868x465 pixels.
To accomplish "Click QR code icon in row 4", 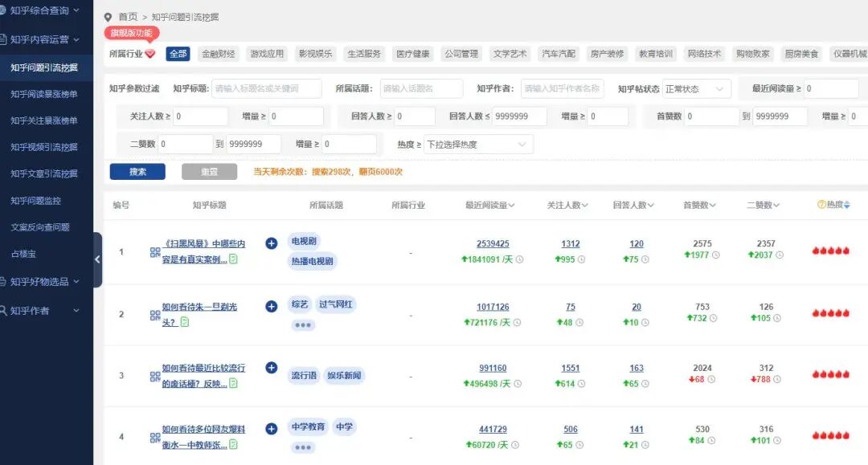I will [x=155, y=438].
